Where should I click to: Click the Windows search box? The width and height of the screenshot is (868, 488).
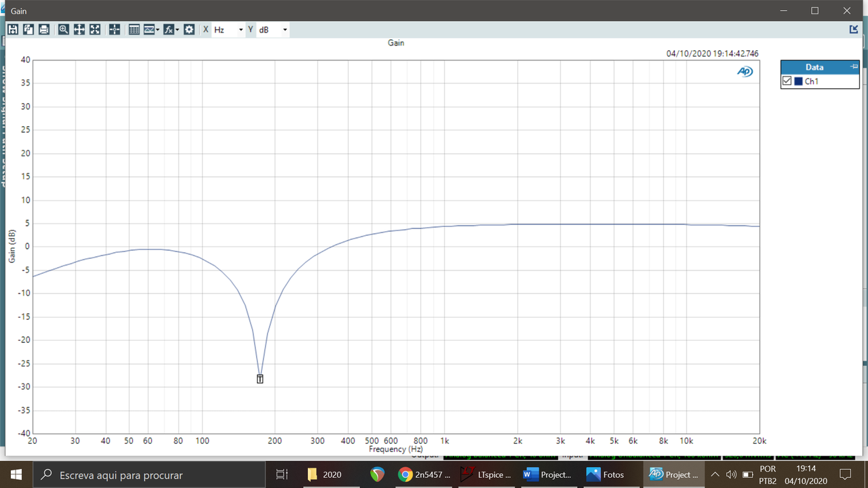[136, 474]
